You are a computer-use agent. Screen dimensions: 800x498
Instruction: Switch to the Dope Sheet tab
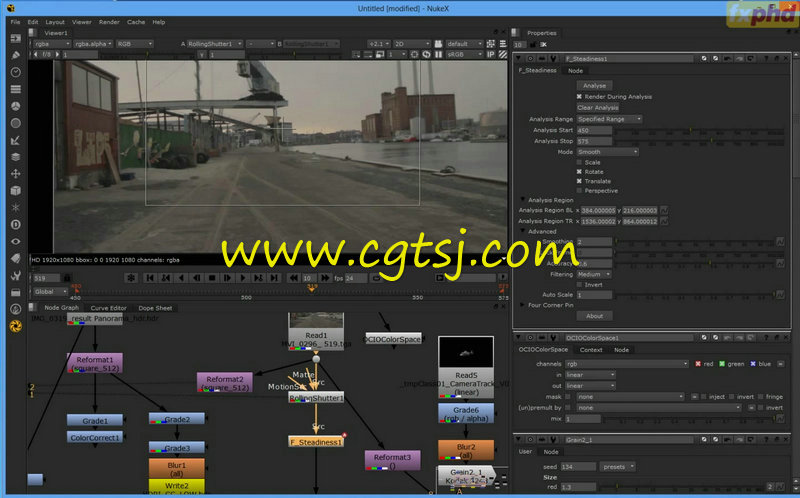click(x=155, y=308)
